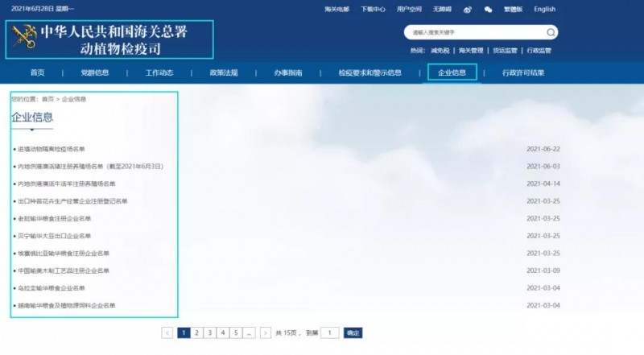Switch to 行政许可结果 navigation tab
The image size is (644, 355).
point(522,72)
